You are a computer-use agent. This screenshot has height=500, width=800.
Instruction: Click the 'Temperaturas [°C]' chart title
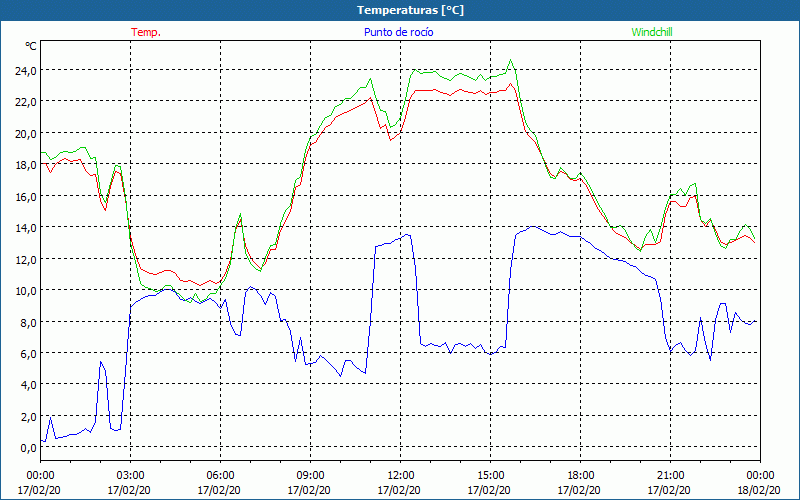[410, 10]
